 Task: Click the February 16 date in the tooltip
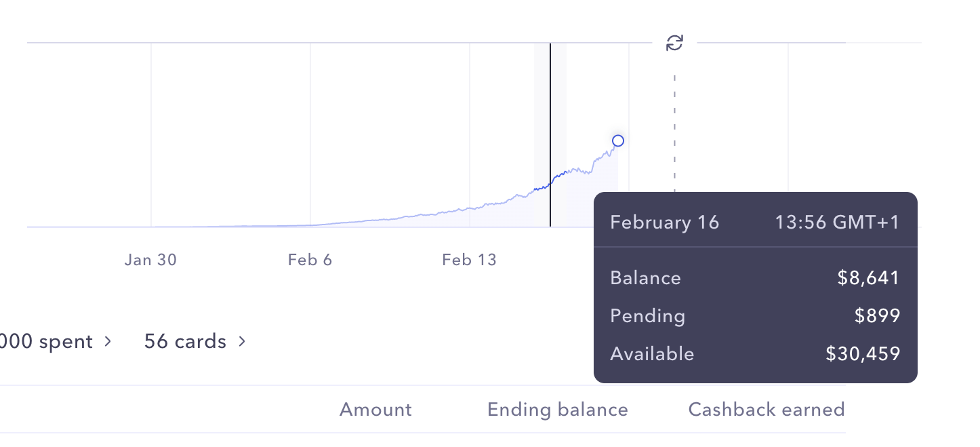coord(664,222)
